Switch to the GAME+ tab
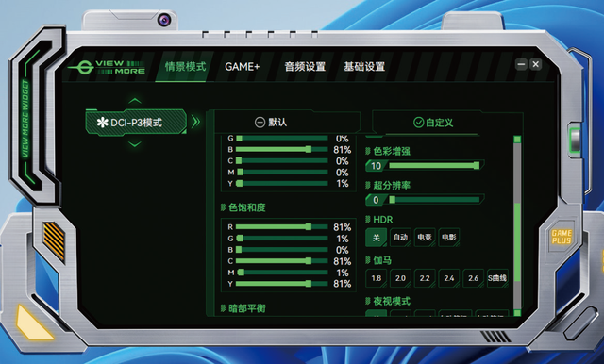Screen dimensions: 604x364 coord(243,67)
